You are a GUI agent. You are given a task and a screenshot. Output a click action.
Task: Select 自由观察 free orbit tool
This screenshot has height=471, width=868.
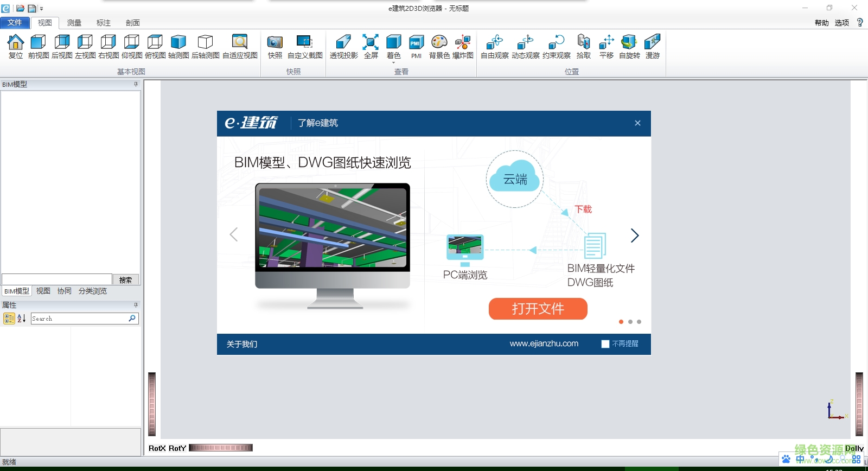pyautogui.click(x=495, y=47)
